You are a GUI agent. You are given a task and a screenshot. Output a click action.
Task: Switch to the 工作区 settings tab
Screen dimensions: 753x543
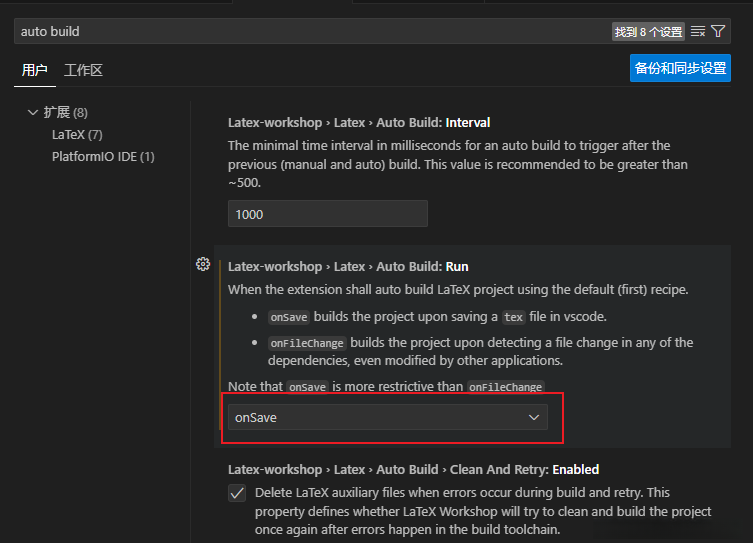pos(83,70)
